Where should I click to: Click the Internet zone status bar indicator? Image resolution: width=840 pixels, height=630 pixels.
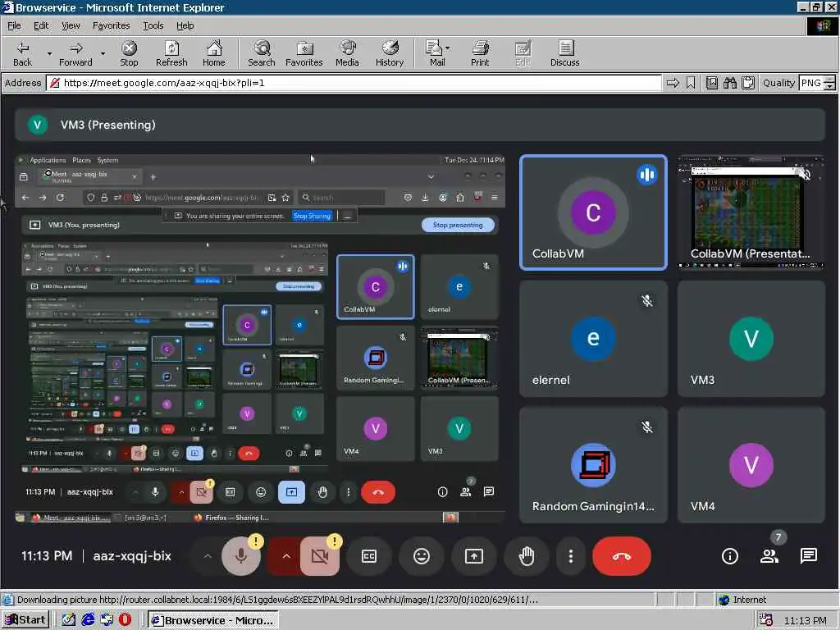pos(742,600)
